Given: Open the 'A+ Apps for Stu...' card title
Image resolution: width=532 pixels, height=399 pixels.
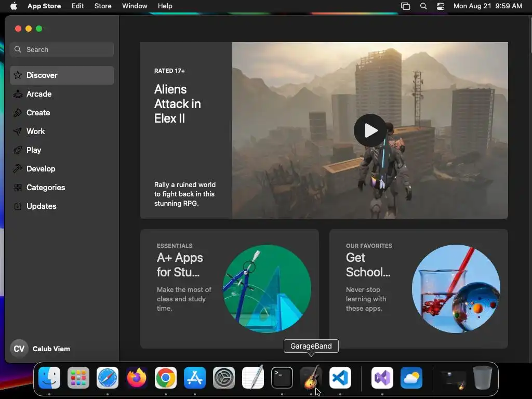Looking at the screenshot, I should (x=180, y=265).
